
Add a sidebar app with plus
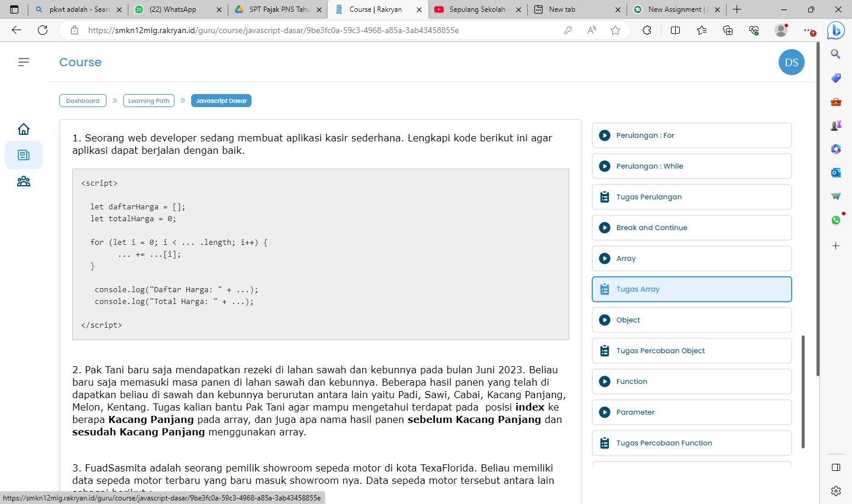click(835, 245)
